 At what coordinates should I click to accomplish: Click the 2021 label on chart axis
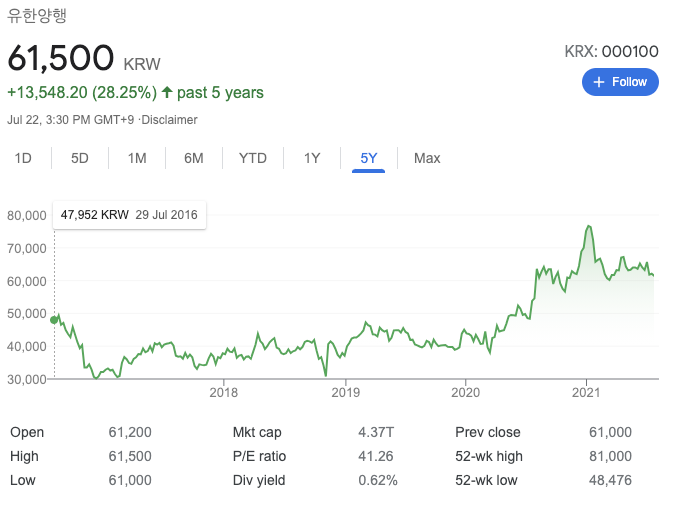coord(586,393)
